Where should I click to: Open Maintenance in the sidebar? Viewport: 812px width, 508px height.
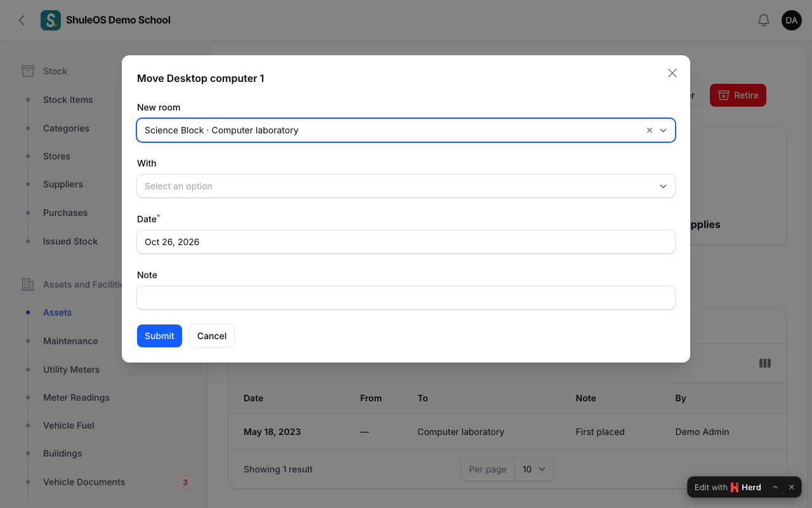(70, 341)
